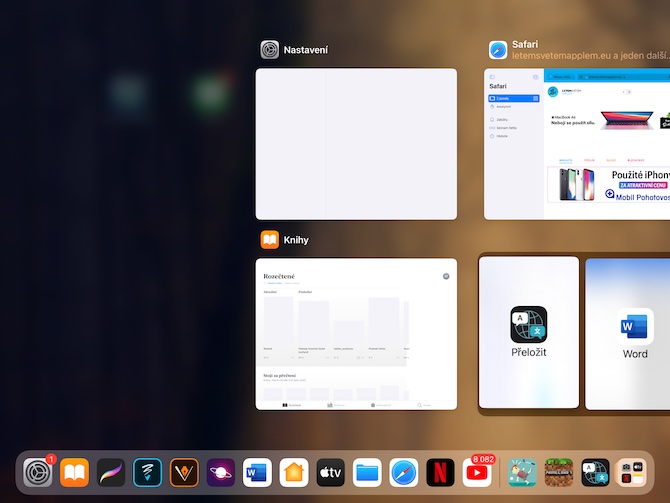Tap the Knihy app icon above its card
The image size is (670, 503).
coord(270,240)
